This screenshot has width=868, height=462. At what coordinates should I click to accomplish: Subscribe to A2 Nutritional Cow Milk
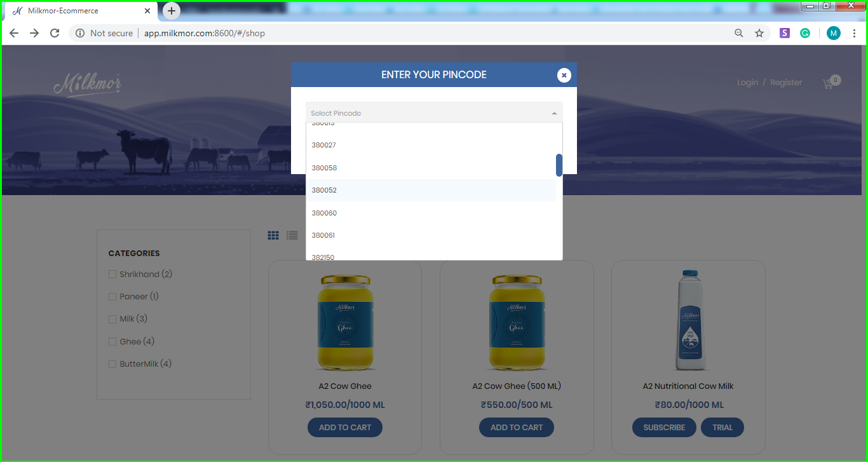click(x=664, y=427)
